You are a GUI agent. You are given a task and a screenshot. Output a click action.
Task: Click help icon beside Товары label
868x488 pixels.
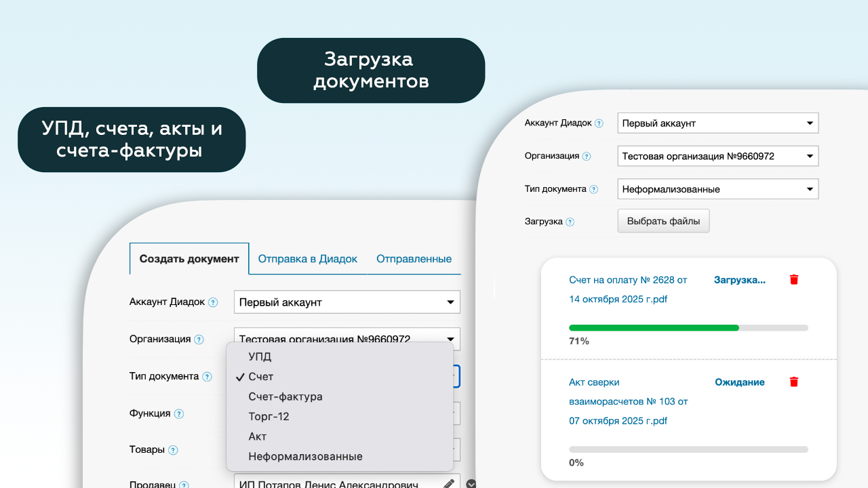[x=173, y=450]
